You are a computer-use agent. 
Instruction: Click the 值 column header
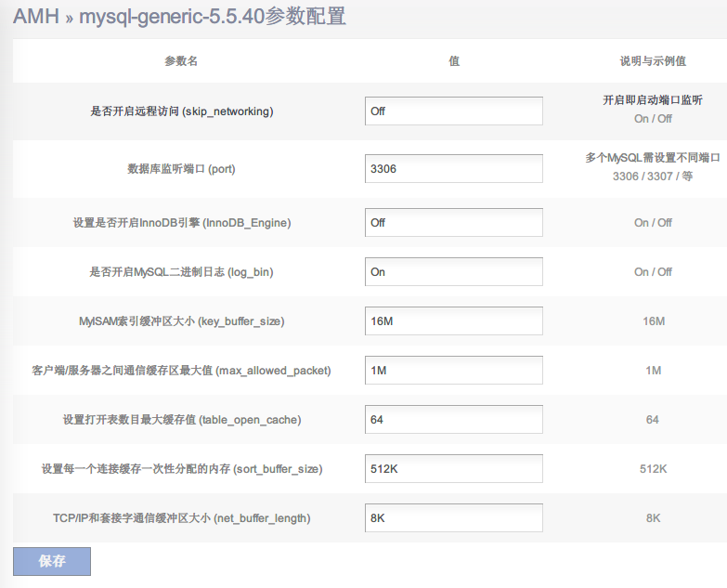pos(454,61)
